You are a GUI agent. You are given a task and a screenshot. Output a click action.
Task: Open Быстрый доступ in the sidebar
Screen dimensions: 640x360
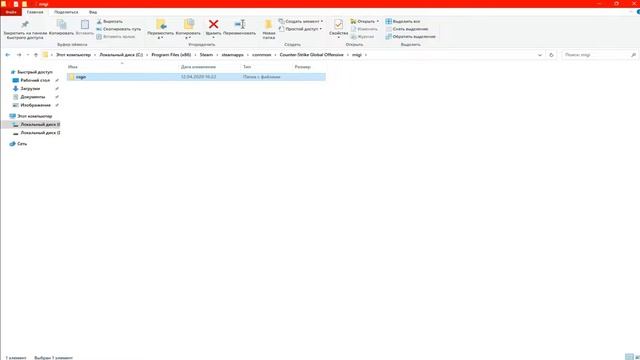click(31, 72)
